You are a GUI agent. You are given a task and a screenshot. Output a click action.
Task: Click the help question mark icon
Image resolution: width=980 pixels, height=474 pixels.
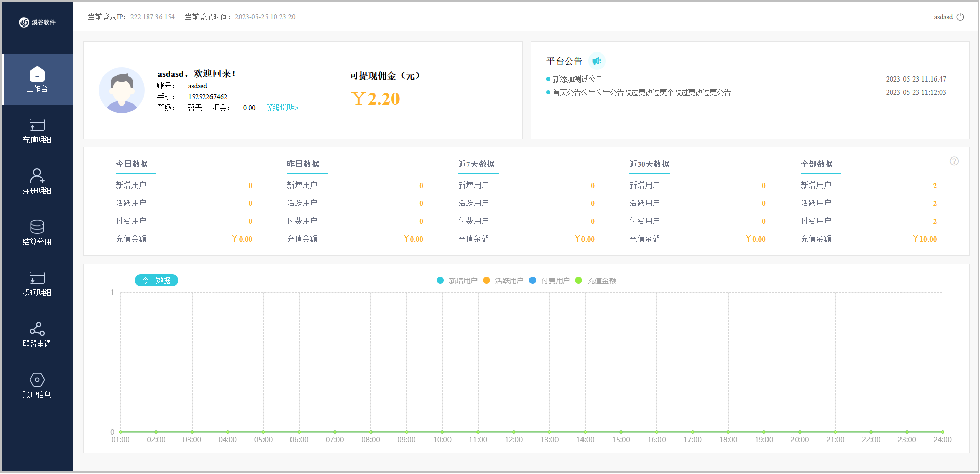coord(954,161)
